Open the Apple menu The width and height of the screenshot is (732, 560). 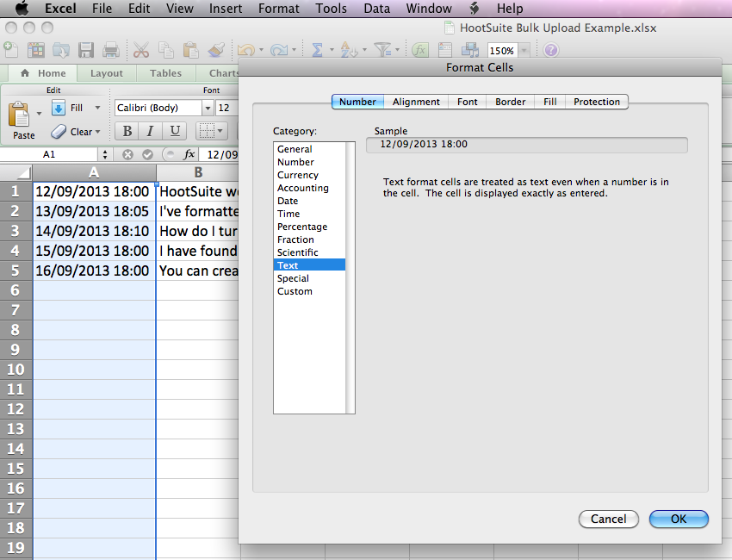pos(22,8)
